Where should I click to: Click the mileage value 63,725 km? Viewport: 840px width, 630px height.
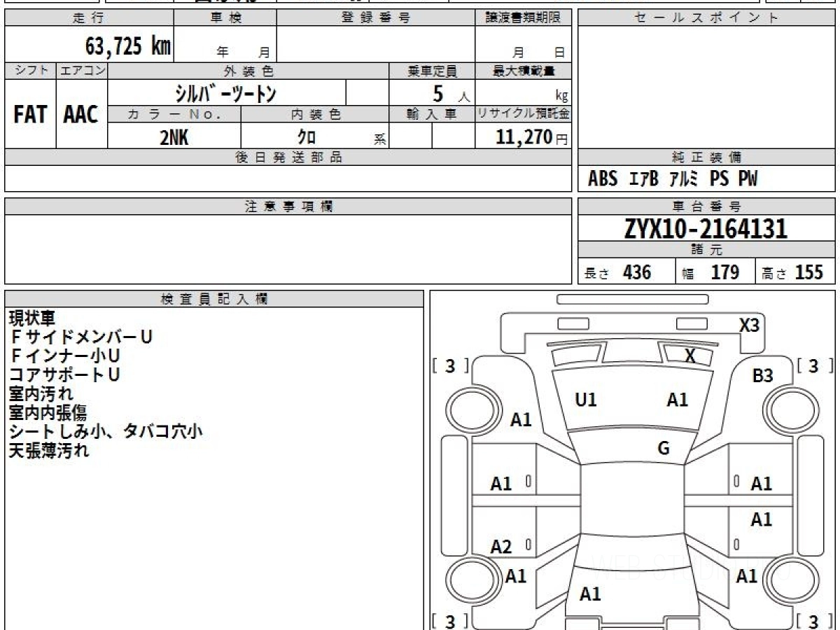[128, 46]
